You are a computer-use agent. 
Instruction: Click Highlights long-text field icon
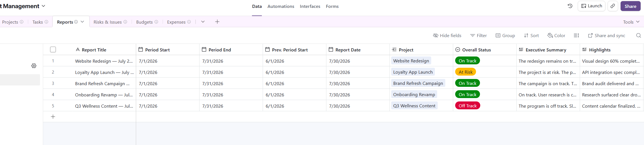point(585,49)
